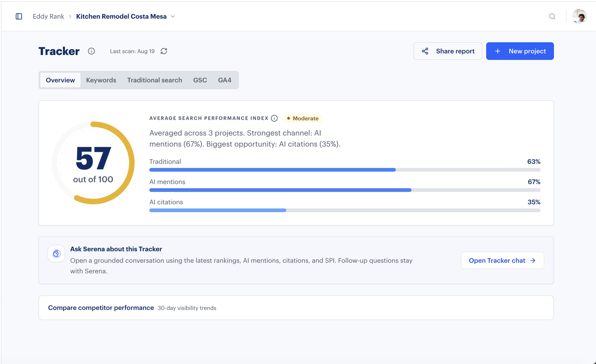
Task: Click the "Ask Serena about this Tracker" heading
Action: tap(116, 249)
